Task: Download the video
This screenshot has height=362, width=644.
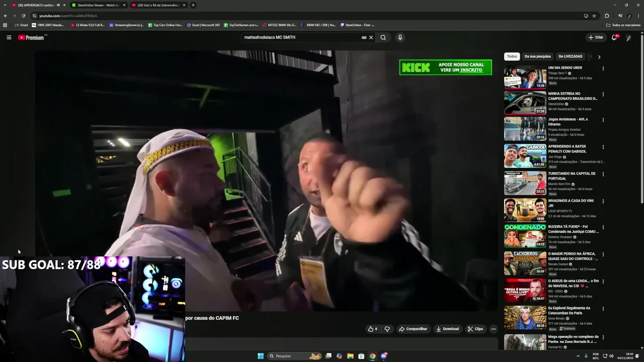Action: pos(447,329)
